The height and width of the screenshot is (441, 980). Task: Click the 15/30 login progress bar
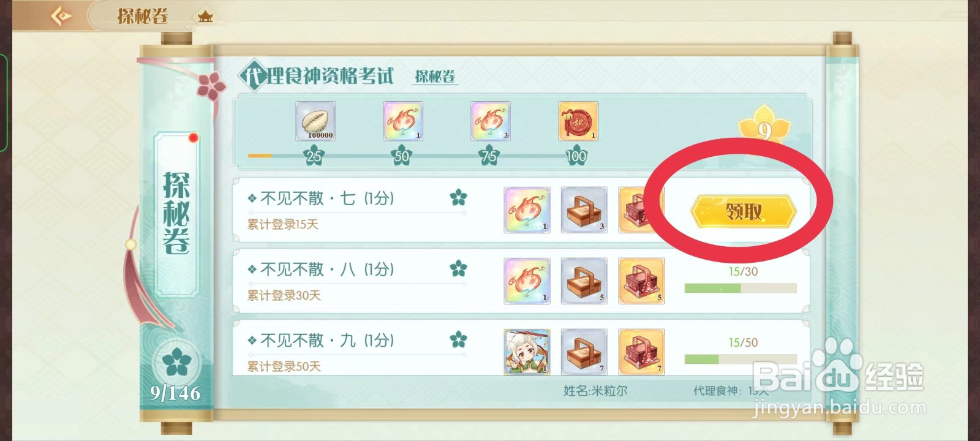point(741,288)
